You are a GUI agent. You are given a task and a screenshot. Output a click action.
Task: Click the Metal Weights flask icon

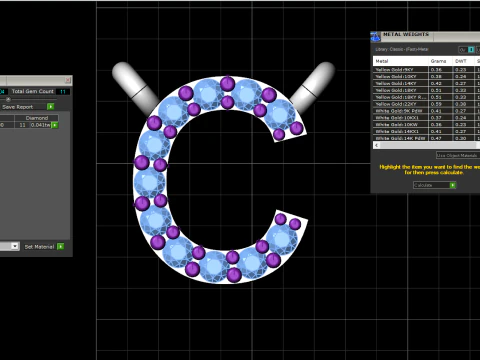click(376, 37)
